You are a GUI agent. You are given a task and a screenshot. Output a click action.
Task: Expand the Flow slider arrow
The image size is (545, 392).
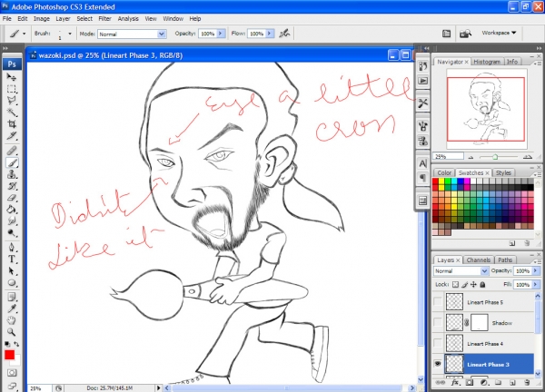coord(270,34)
